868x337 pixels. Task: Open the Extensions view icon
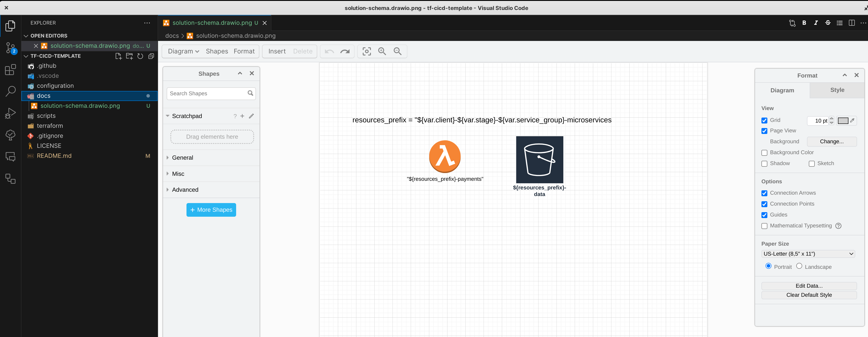(10, 70)
